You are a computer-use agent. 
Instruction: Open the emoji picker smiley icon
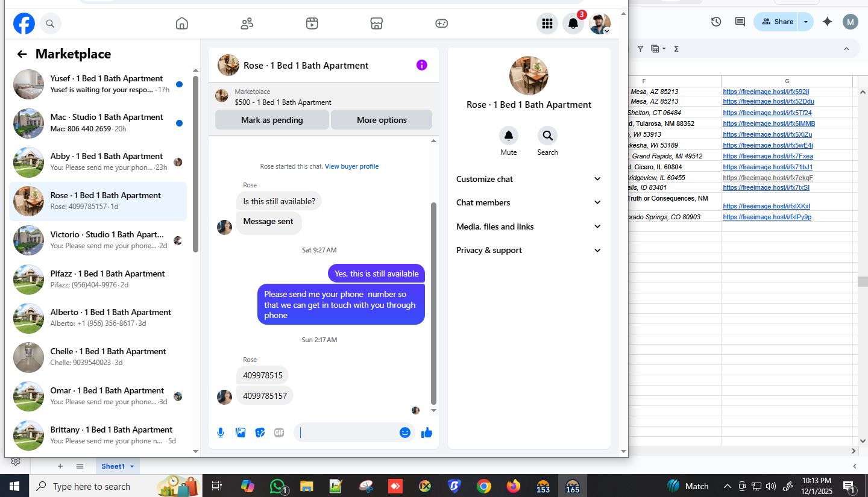point(405,433)
